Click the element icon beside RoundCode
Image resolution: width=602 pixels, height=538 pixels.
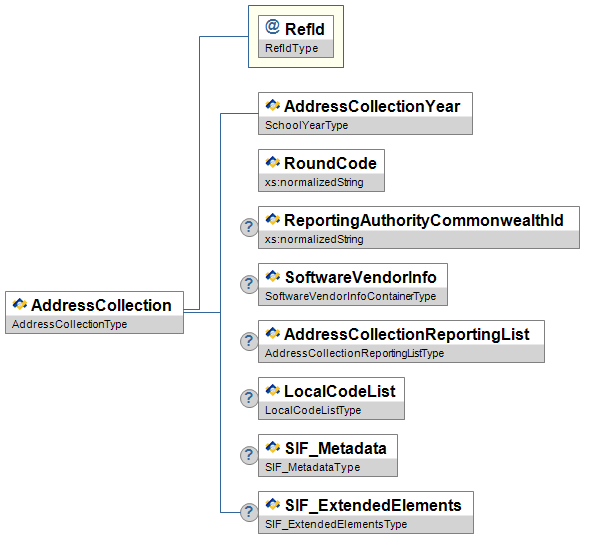(x=272, y=163)
